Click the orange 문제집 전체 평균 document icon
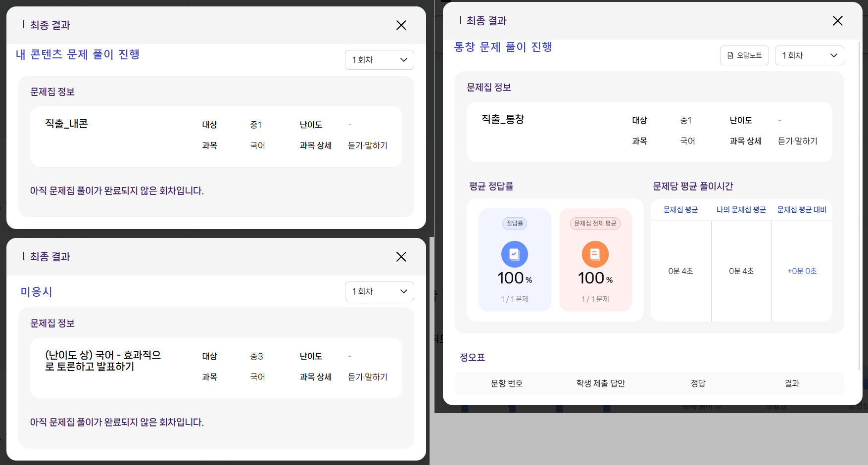 595,254
